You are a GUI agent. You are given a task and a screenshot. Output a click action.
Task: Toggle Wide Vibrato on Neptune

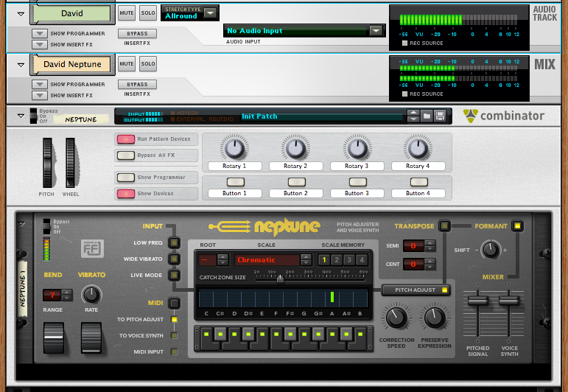click(x=175, y=259)
